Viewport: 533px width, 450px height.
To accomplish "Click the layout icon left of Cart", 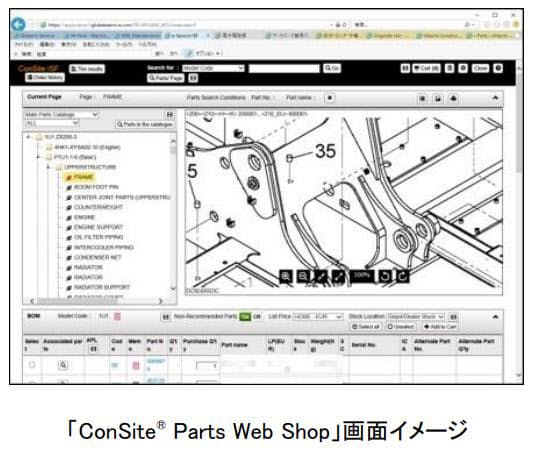I will (x=405, y=68).
